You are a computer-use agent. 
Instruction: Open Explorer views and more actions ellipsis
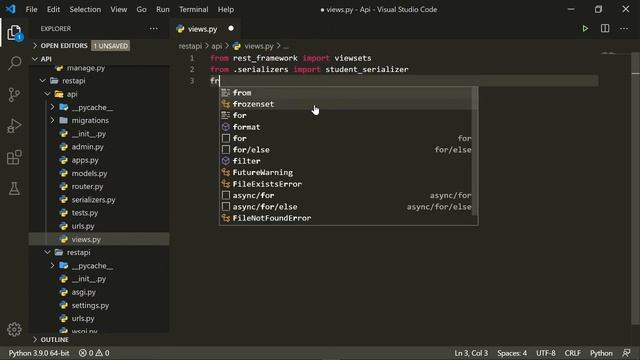click(153, 29)
